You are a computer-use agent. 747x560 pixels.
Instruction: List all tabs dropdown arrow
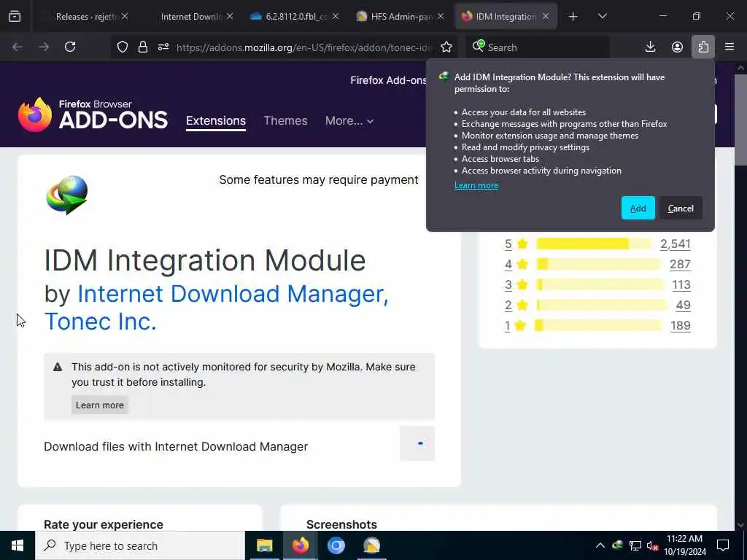point(602,16)
